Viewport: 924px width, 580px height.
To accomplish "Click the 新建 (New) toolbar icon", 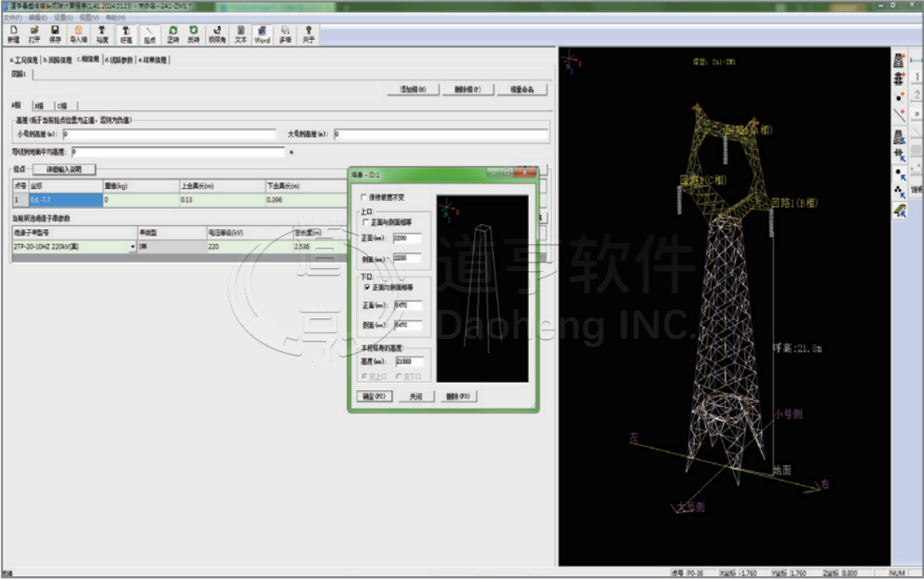I will [x=12, y=34].
